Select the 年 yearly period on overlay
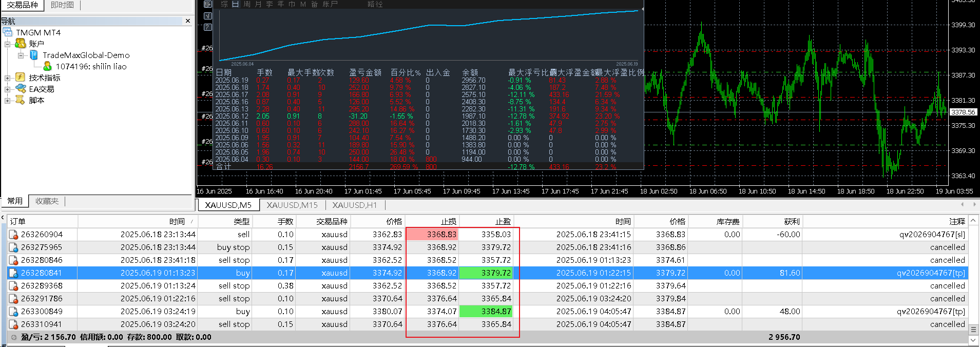Screen dimensions: 980x347 click(x=280, y=4)
